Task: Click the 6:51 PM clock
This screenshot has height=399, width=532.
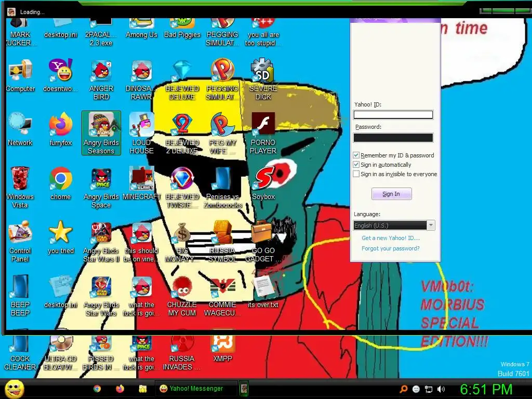Action: (x=486, y=389)
